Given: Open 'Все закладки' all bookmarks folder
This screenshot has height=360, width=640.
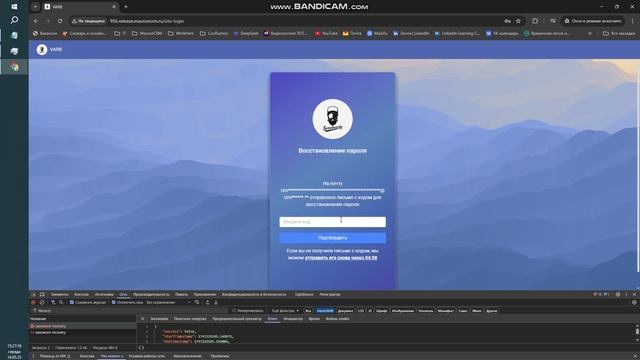Looking at the screenshot, I should click(619, 33).
